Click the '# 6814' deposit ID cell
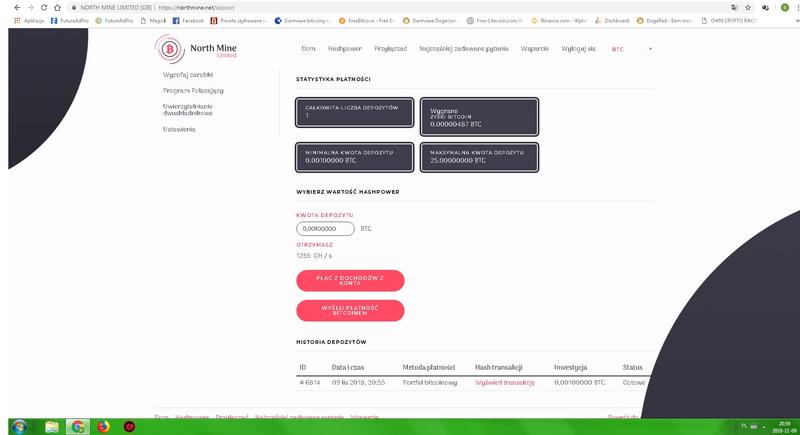The height and width of the screenshot is (435, 800). 310,382
